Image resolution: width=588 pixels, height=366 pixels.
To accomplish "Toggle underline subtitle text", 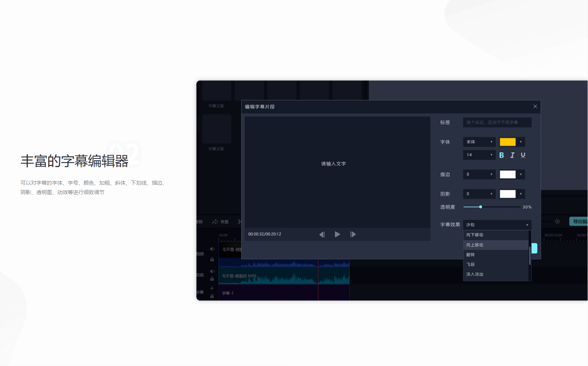I will [x=523, y=155].
